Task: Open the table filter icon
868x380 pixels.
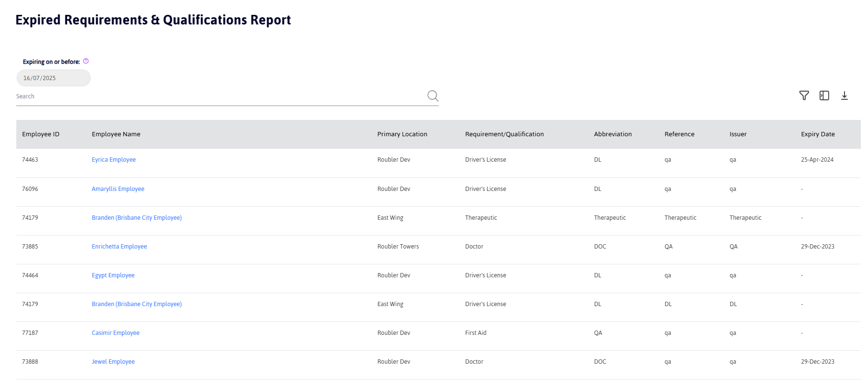Action: (804, 95)
